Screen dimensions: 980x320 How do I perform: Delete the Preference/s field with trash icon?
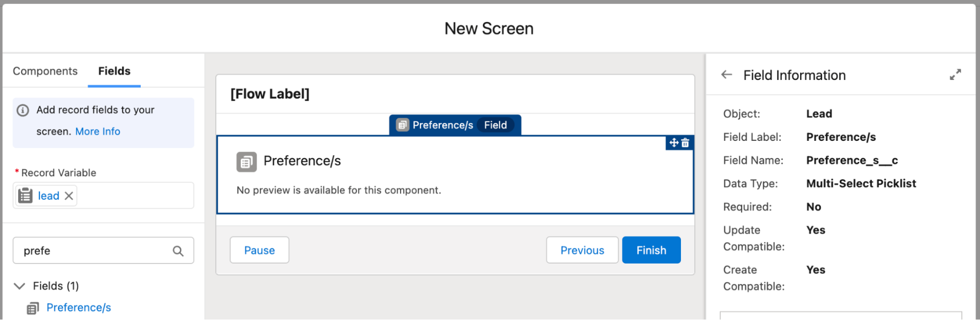click(x=685, y=143)
